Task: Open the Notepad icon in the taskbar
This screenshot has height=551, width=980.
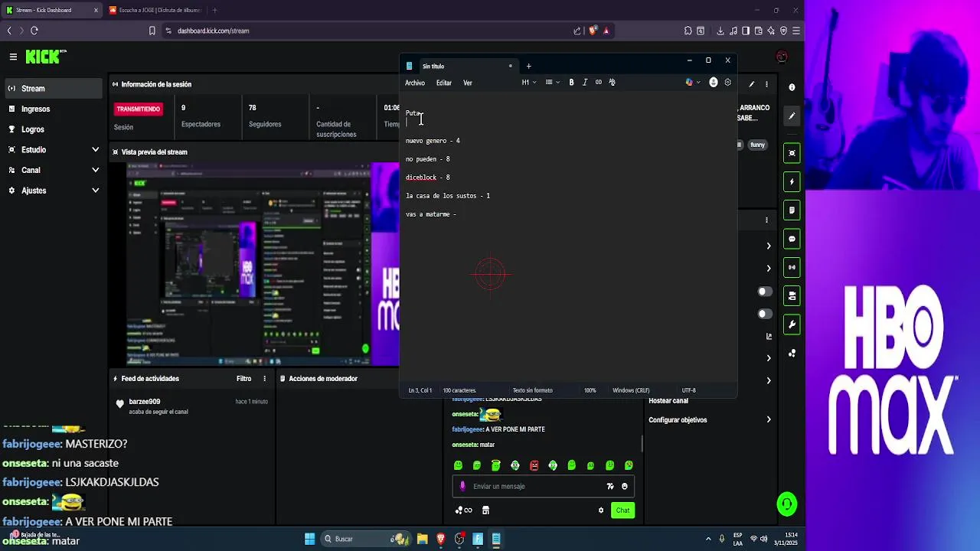Action: pos(496,539)
